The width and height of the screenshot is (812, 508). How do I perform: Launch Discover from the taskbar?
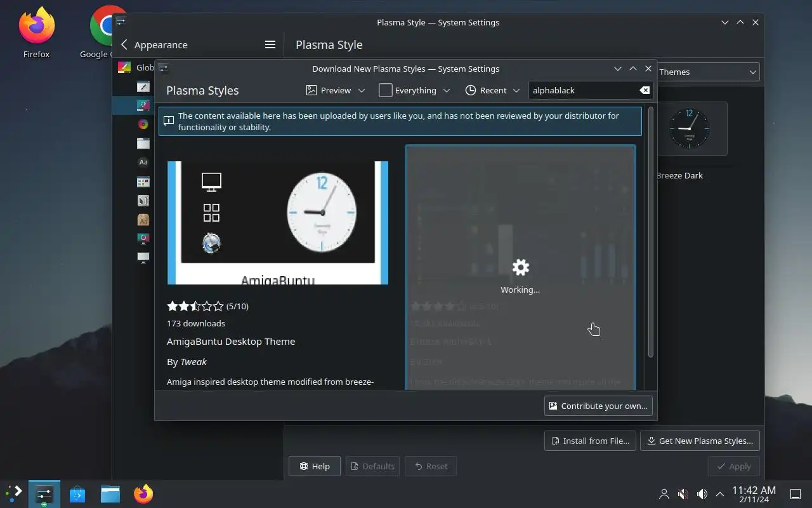[77, 493]
